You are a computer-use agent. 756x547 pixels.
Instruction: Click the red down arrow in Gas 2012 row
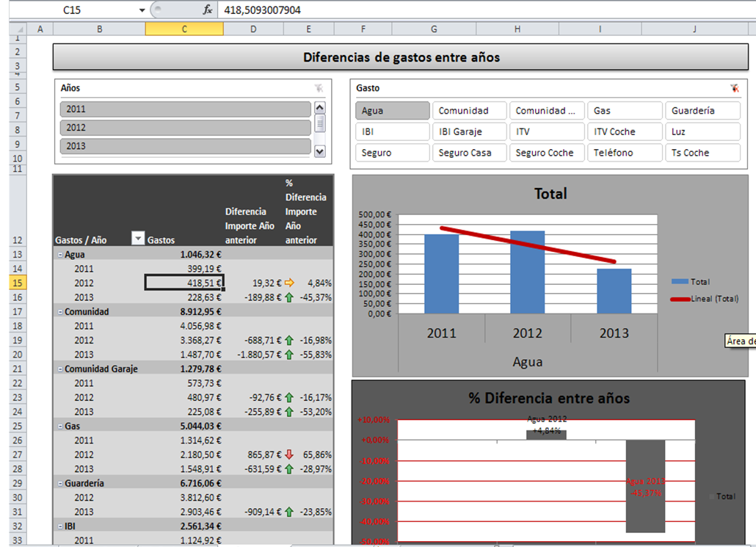pyautogui.click(x=289, y=454)
